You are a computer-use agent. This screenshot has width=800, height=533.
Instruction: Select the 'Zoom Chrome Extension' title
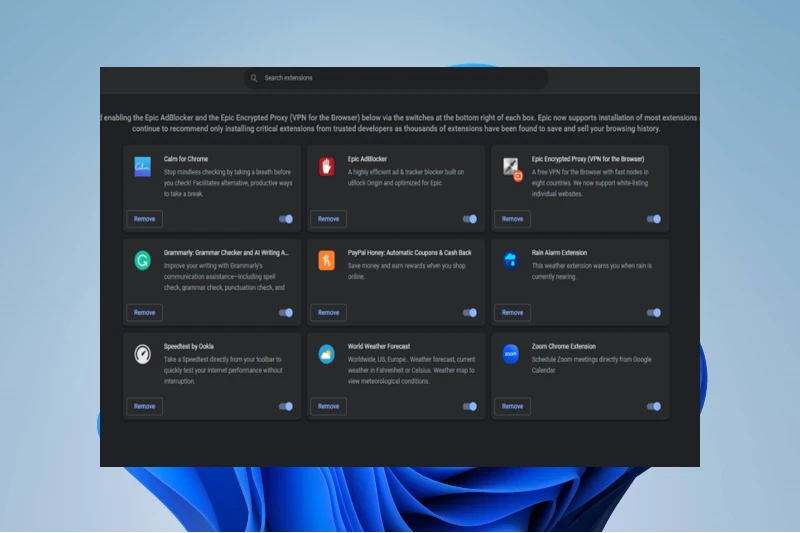tap(564, 346)
